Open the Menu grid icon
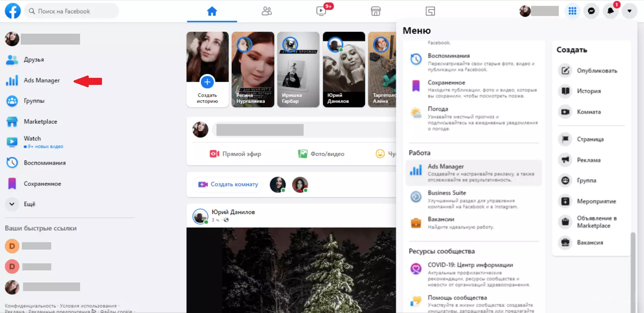The height and width of the screenshot is (313, 644). click(x=572, y=11)
